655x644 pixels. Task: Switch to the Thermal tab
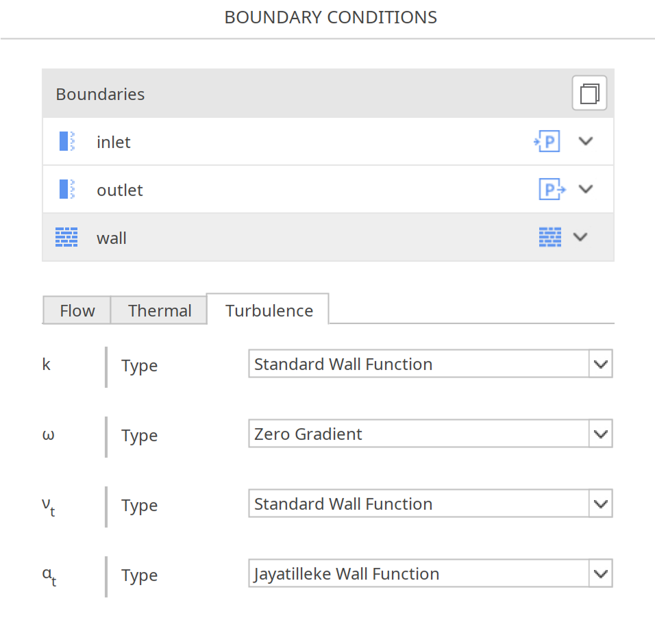pyautogui.click(x=159, y=310)
